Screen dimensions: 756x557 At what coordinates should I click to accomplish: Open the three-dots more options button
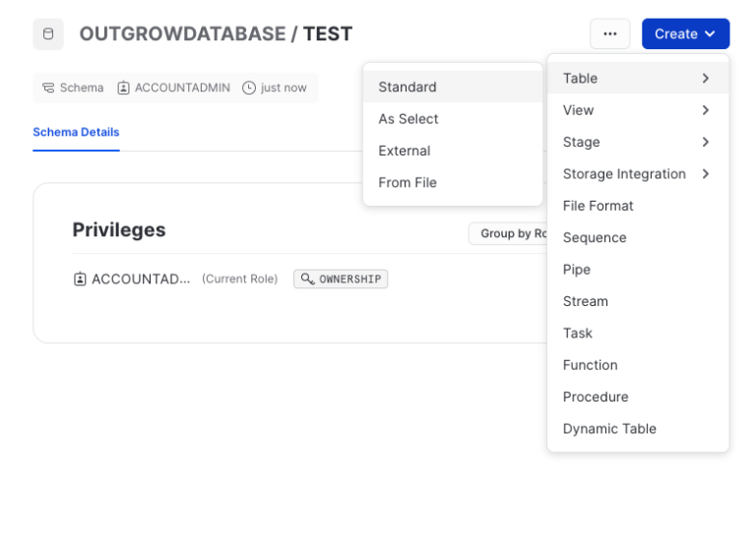point(609,34)
